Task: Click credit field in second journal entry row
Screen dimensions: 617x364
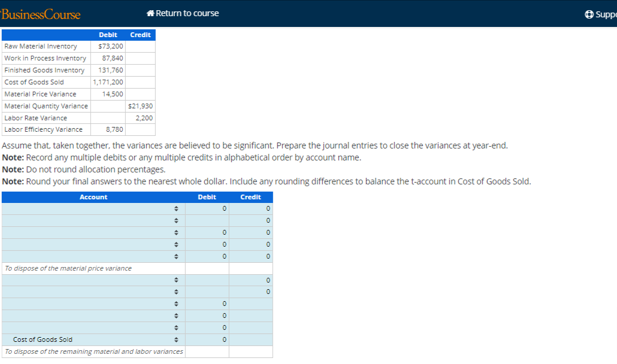Action: (251, 220)
